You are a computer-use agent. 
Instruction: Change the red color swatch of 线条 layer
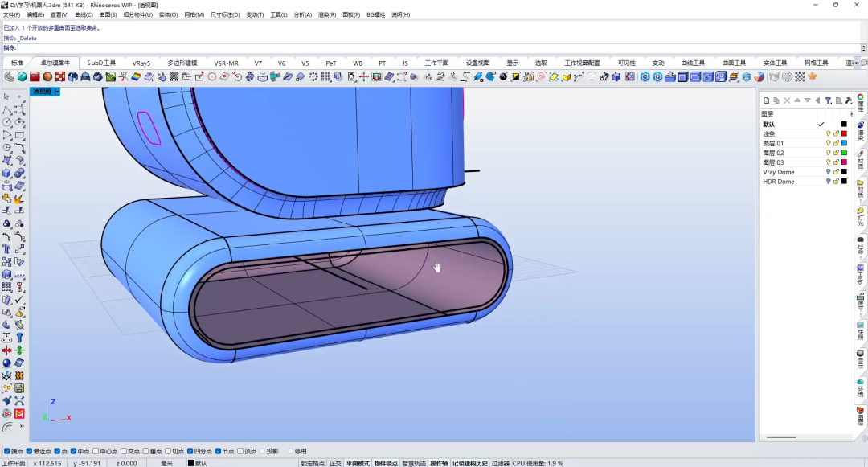844,134
